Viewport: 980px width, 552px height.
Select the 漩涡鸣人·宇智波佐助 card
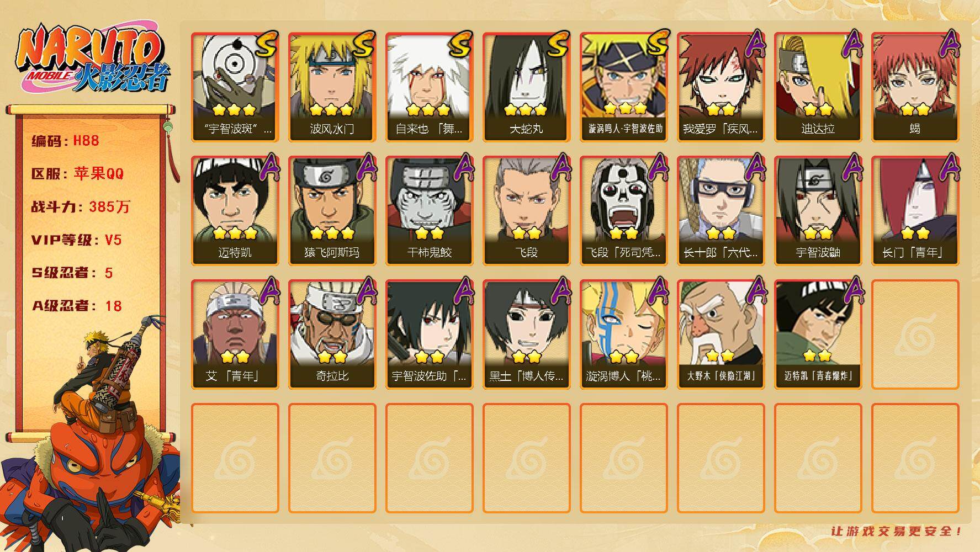pyautogui.click(x=623, y=87)
